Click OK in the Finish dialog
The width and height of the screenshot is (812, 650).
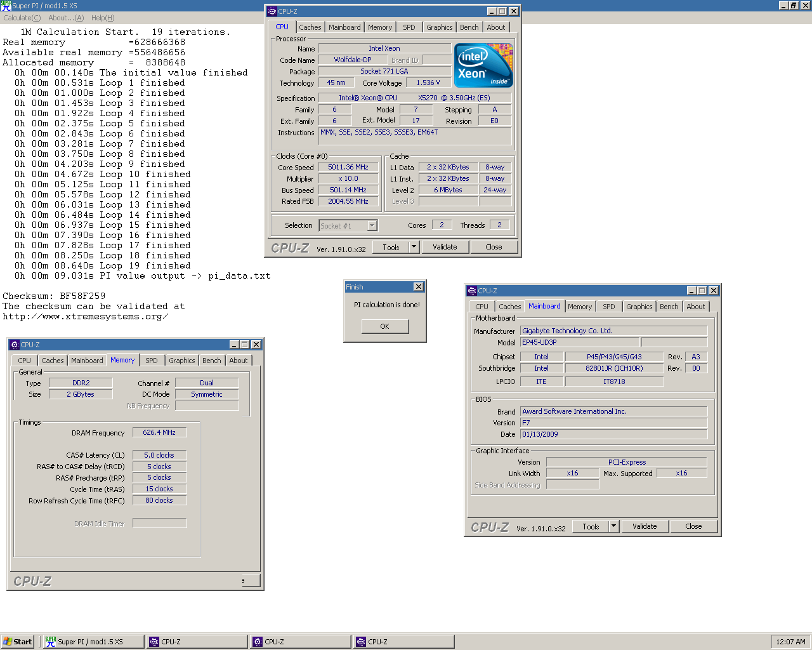tap(385, 326)
